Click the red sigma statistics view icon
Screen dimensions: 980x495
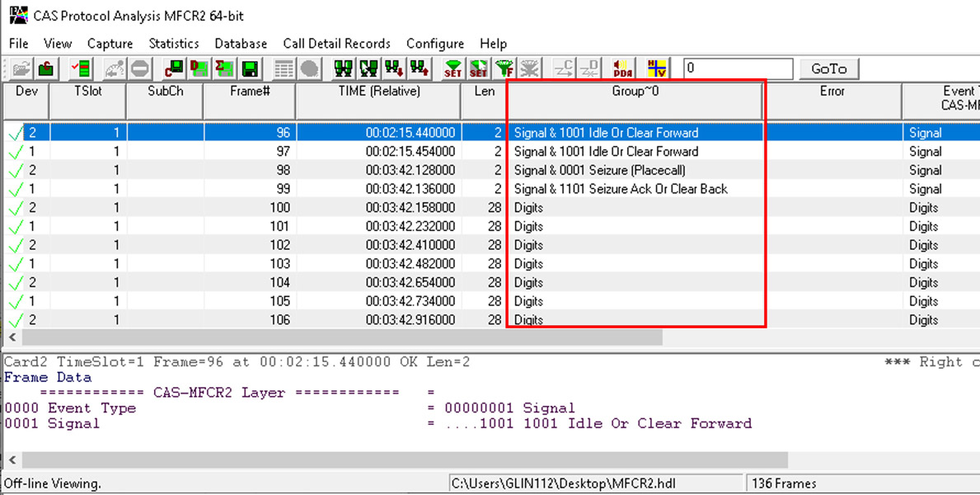224,68
